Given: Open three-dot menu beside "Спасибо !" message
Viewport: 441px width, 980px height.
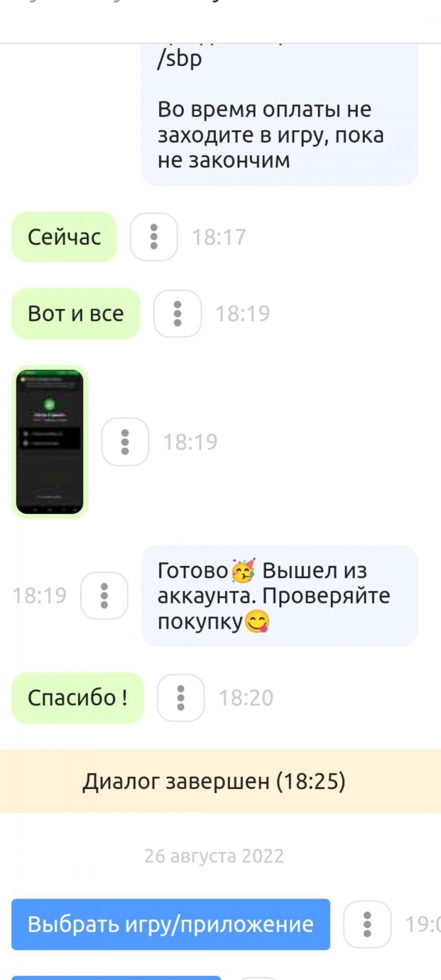Looking at the screenshot, I should click(180, 698).
